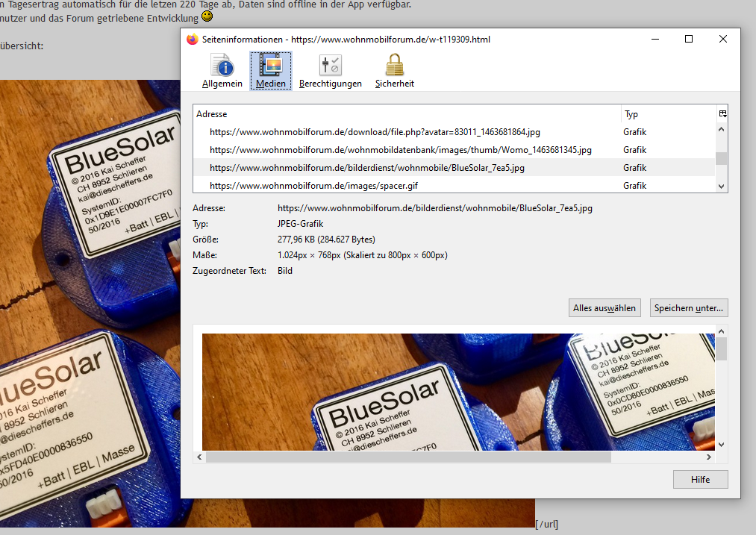
Task: Click the Hilfe button
Action: (x=700, y=480)
